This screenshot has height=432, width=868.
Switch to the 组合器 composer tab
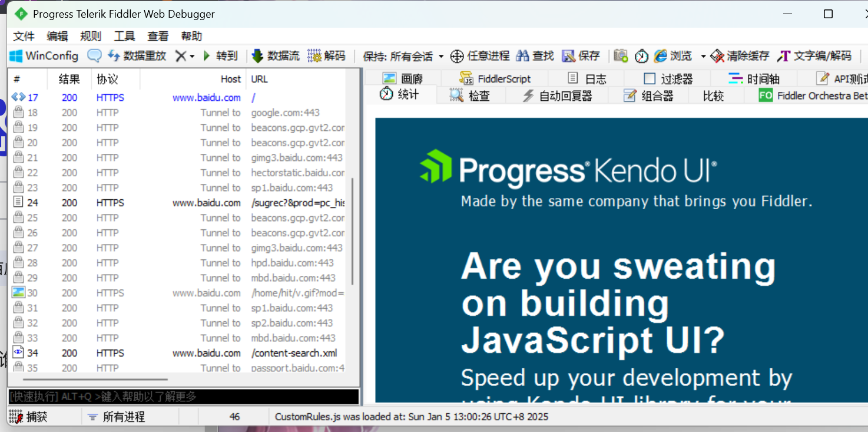[648, 95]
